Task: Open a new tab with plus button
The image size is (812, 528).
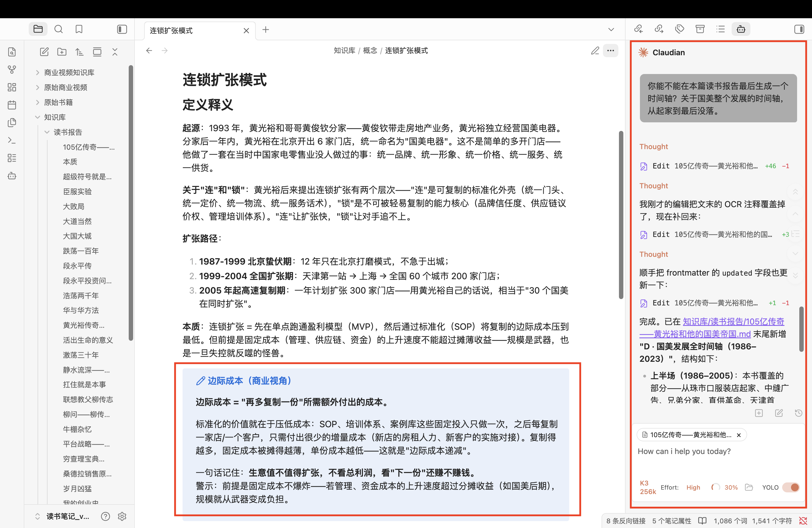Action: pos(266,30)
